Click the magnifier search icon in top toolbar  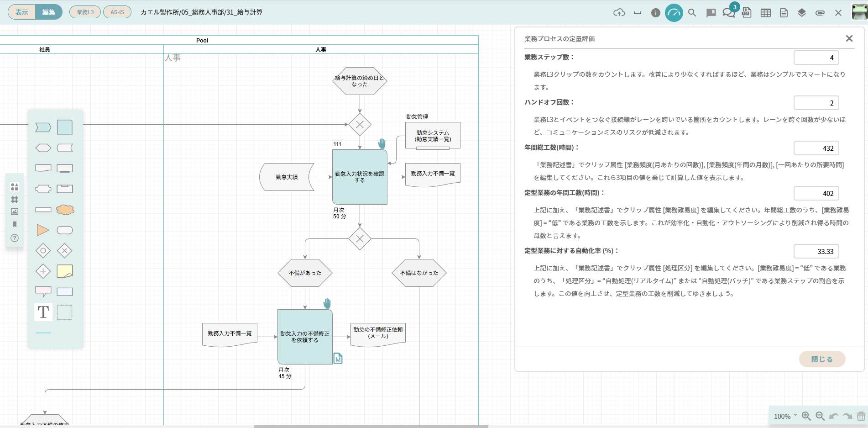692,13
